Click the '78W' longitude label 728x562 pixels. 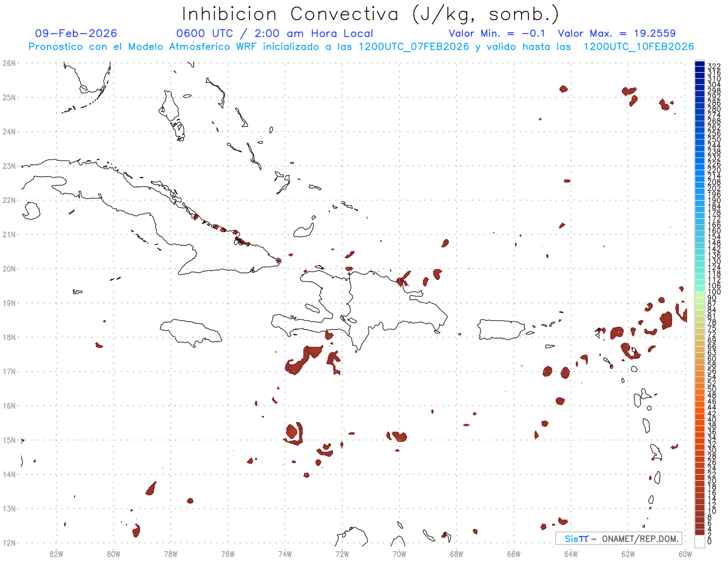170,554
